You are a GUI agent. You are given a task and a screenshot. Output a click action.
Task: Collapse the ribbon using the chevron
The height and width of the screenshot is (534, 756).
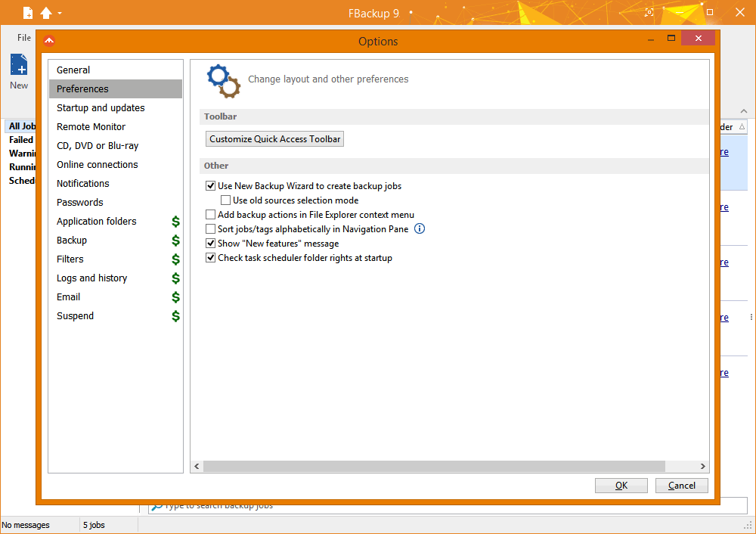pos(743,111)
